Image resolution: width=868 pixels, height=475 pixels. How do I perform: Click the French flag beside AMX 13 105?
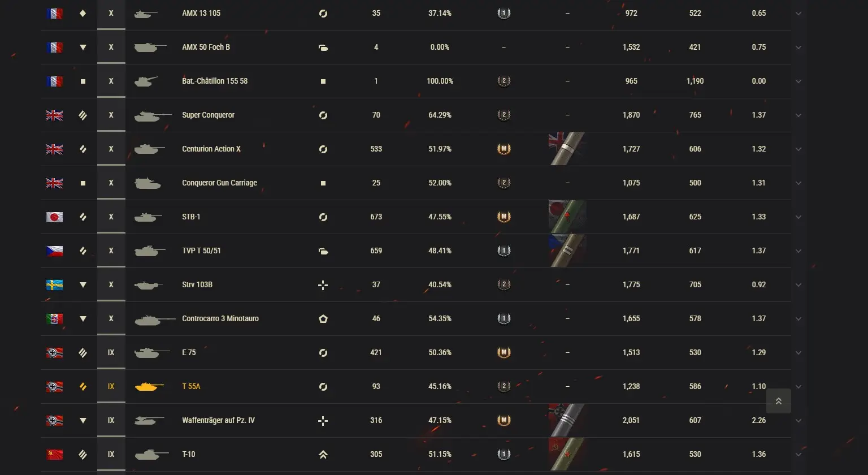coord(54,13)
